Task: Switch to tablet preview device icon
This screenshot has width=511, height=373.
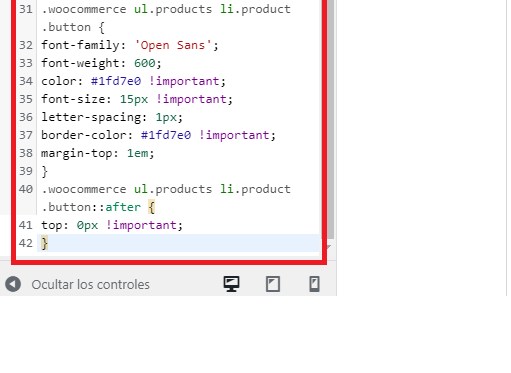Action: pyautogui.click(x=273, y=284)
